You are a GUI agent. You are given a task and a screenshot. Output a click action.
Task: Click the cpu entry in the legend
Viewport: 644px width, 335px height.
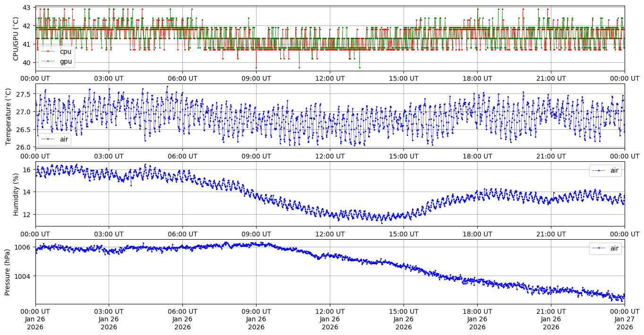tap(65, 51)
